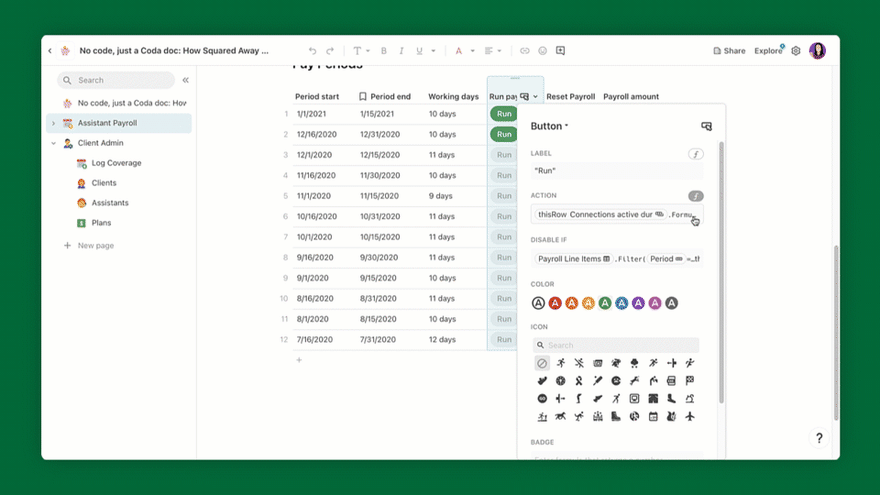Click the panel's vertical scrollbar

721,272
